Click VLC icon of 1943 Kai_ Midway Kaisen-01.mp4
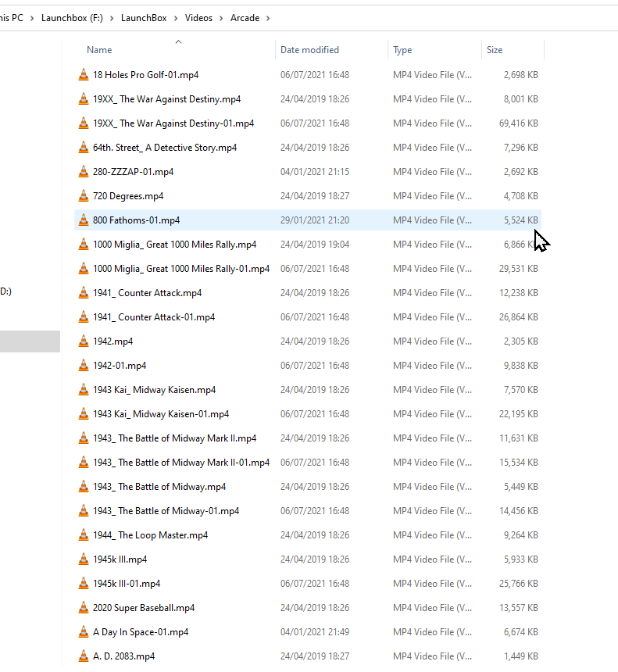This screenshot has height=672, width=618. pos(84,413)
